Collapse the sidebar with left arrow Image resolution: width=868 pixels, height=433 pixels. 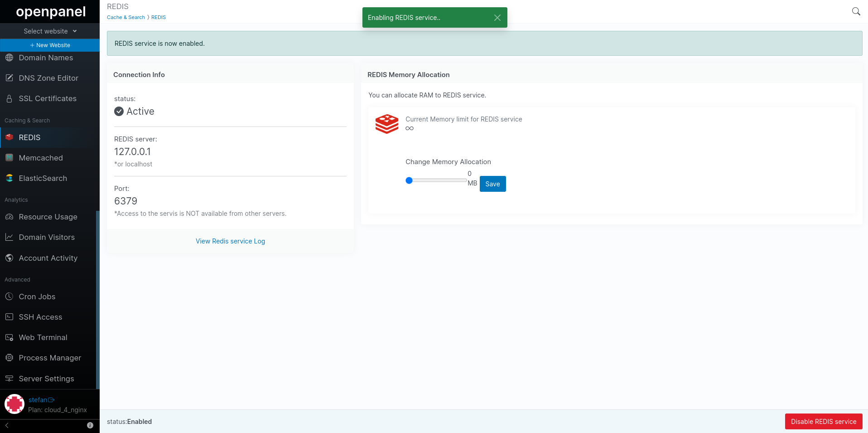[x=7, y=425]
